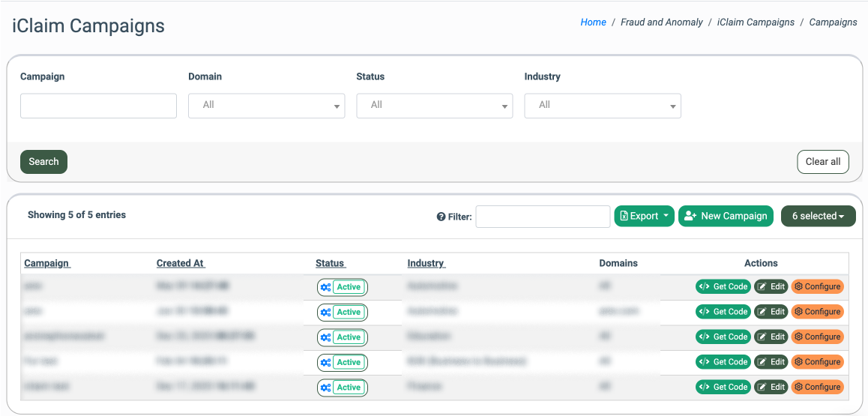
Task: Open the Domain filter dropdown
Action: pos(266,106)
